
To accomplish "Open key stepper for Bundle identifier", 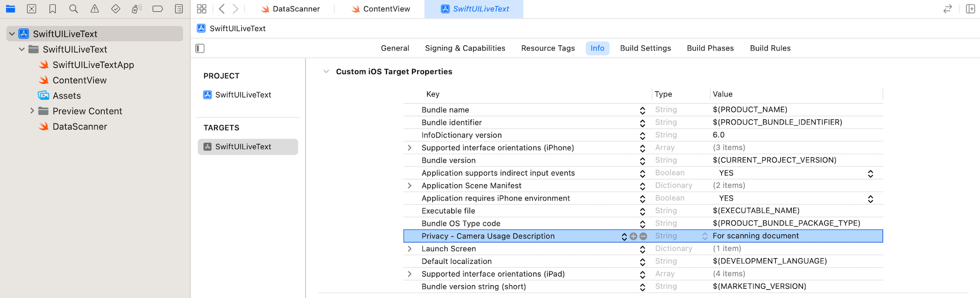I will [x=642, y=123].
